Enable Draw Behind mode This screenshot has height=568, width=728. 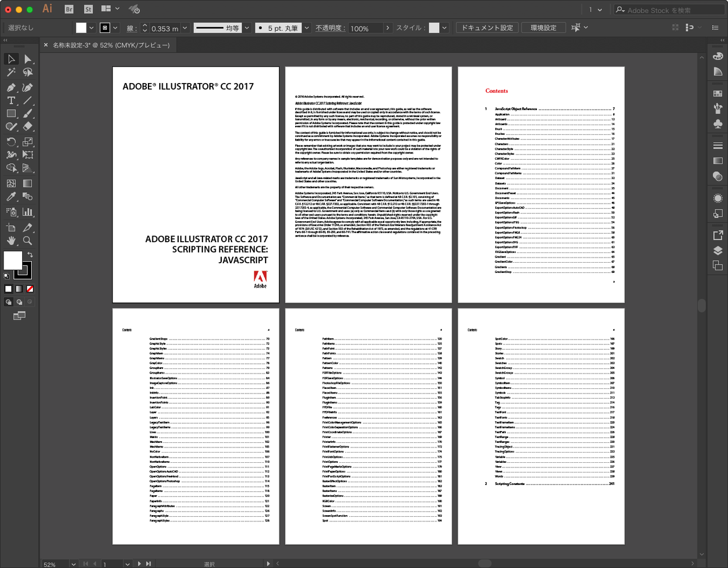point(19,302)
